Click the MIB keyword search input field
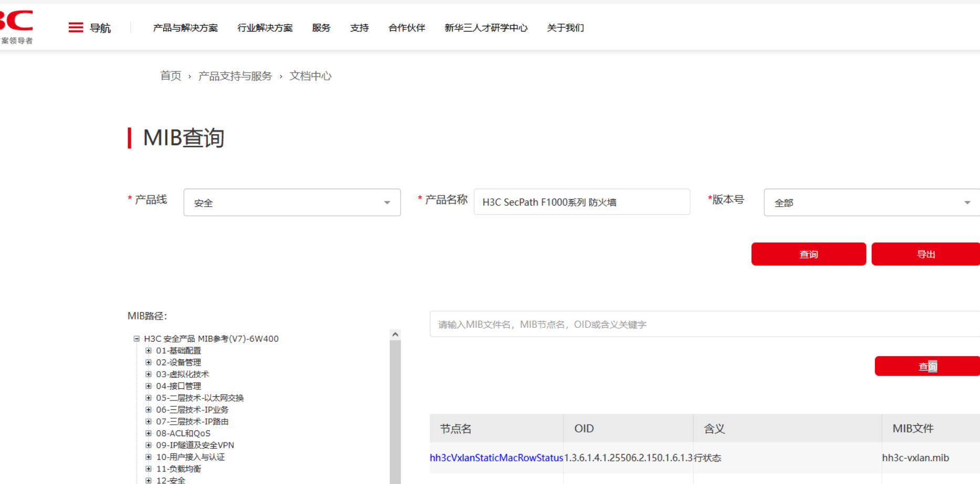 click(705, 324)
